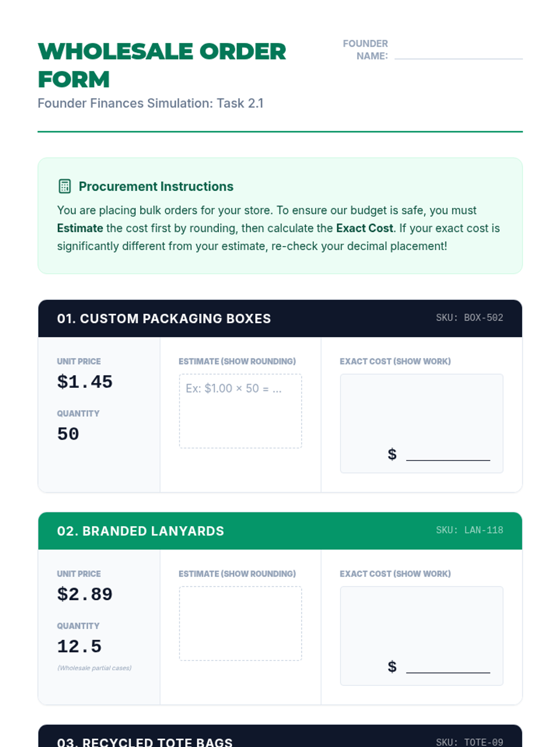Click the dollar answer line for Custom Packaging Boxes
560x747 pixels.
coord(448,454)
